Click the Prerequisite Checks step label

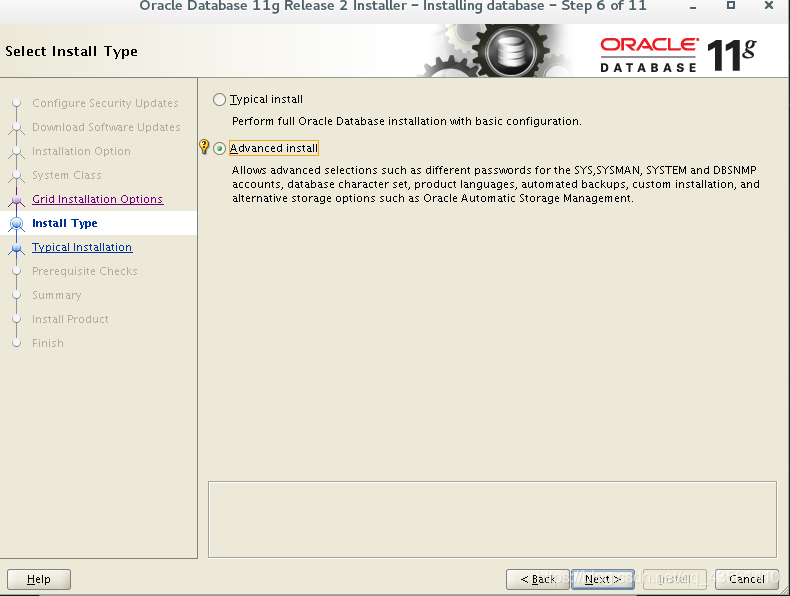(85, 271)
